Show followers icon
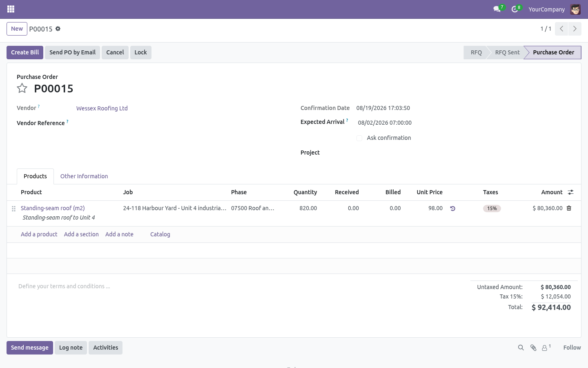This screenshot has width=588, height=368. tap(546, 348)
